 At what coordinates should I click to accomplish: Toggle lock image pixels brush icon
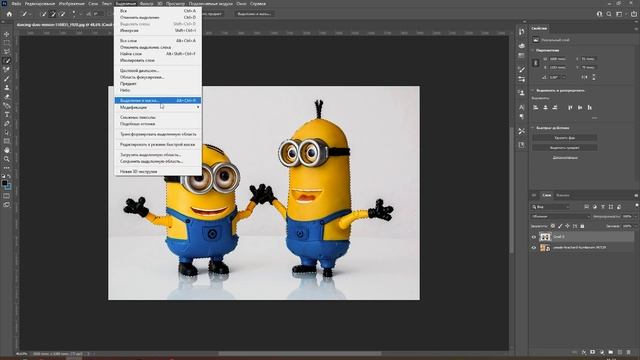point(560,226)
